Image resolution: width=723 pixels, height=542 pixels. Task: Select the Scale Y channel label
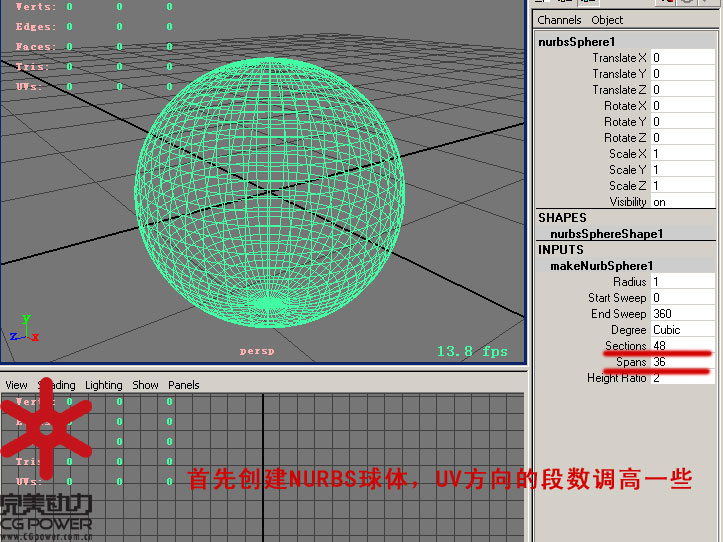click(628, 170)
